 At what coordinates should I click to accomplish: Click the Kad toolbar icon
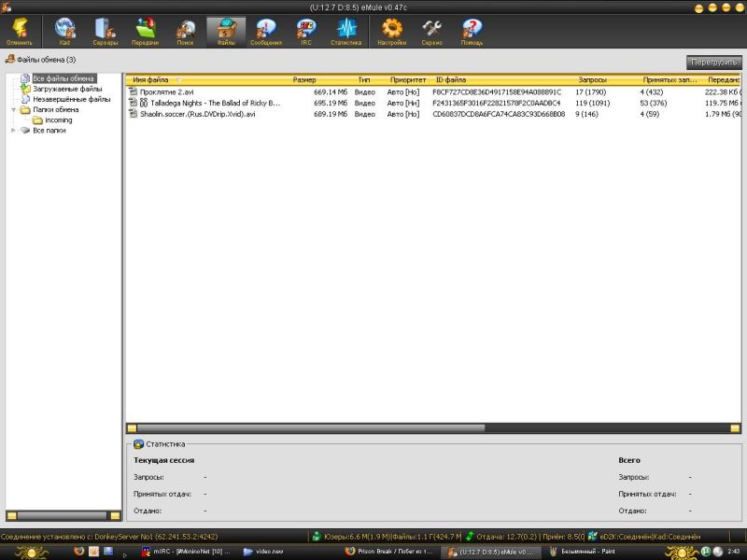coord(65,31)
